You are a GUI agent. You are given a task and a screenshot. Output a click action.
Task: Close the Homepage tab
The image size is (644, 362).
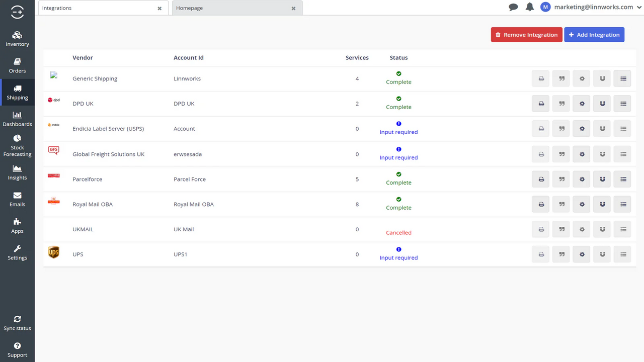293,9
